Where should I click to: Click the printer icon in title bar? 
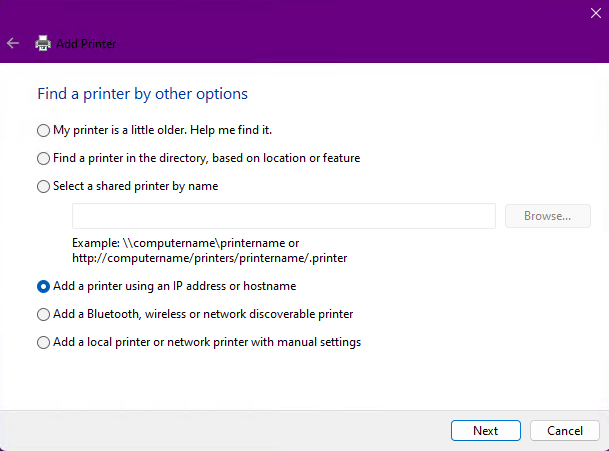tap(43, 43)
